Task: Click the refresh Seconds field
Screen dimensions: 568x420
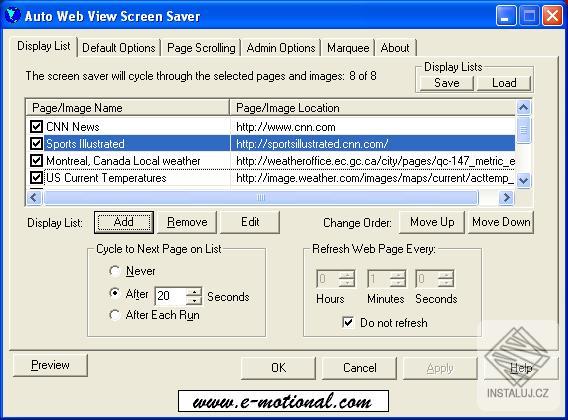Action: (x=426, y=279)
